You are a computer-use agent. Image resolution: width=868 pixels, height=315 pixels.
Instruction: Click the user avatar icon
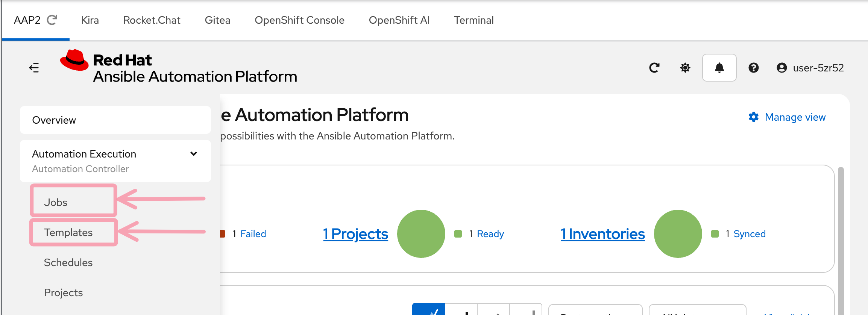[782, 68]
